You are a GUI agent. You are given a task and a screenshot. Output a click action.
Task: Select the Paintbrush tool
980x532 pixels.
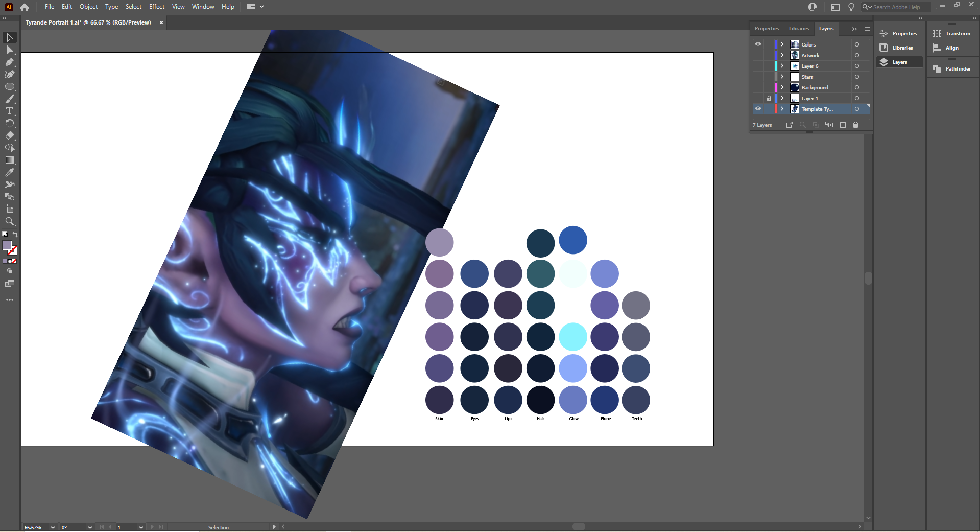pos(10,99)
